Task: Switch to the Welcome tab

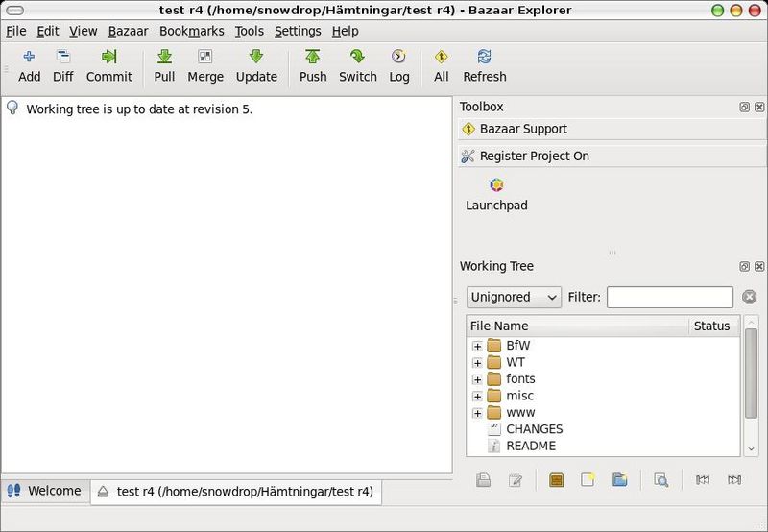Action: coord(44,491)
